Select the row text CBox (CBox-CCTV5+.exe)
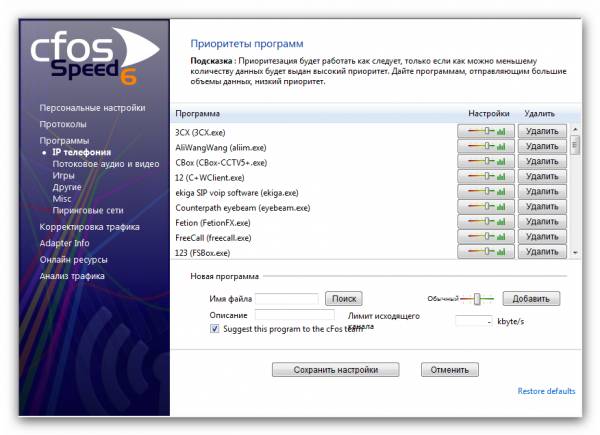Viewport: 600px width, 435px height. coord(221,163)
